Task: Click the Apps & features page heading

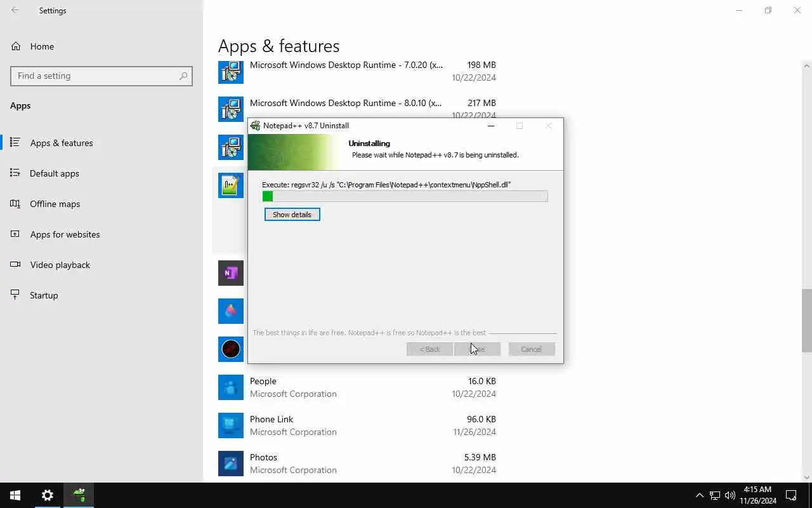Action: (x=278, y=46)
